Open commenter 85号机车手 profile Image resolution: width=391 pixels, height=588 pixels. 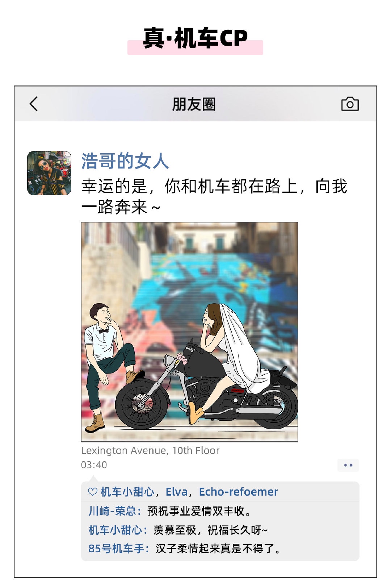117,549
